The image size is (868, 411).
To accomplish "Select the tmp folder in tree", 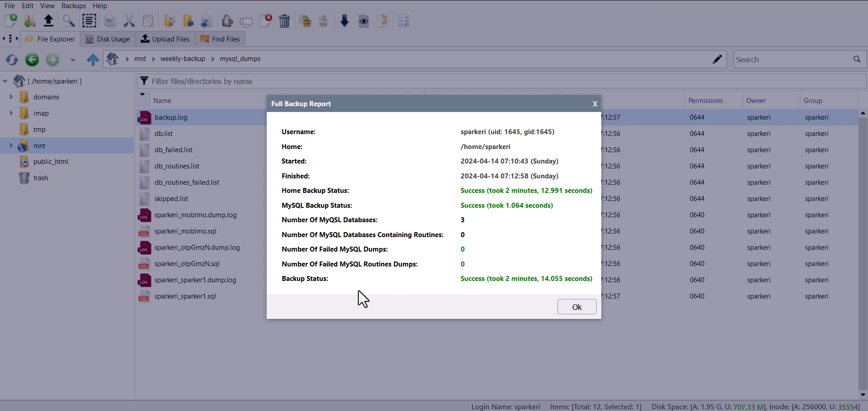I will [x=39, y=130].
